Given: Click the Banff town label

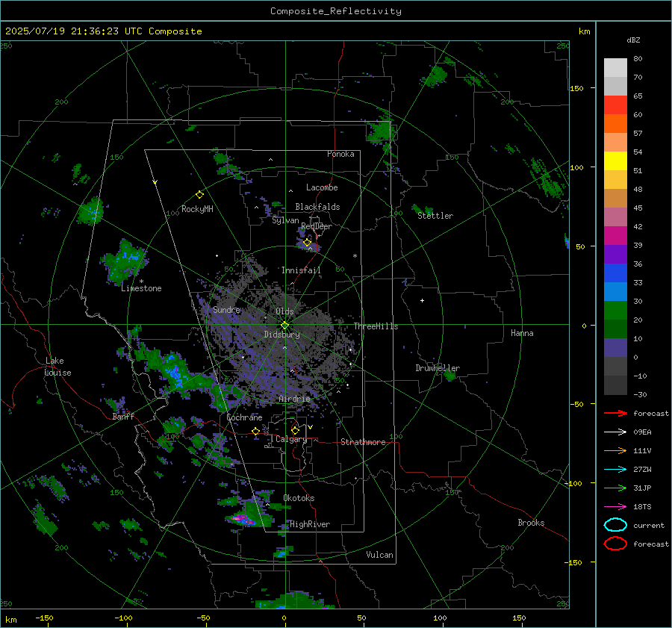Looking at the screenshot, I should coord(123,416).
